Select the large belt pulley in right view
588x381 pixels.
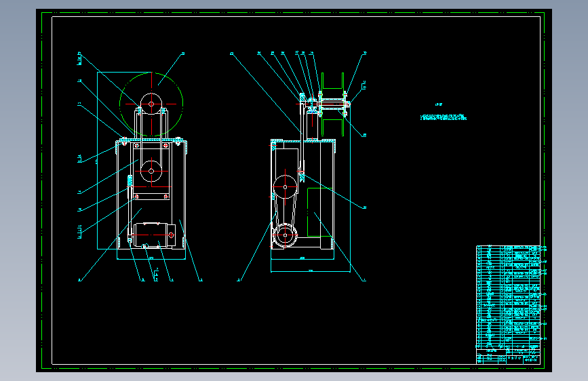click(285, 186)
